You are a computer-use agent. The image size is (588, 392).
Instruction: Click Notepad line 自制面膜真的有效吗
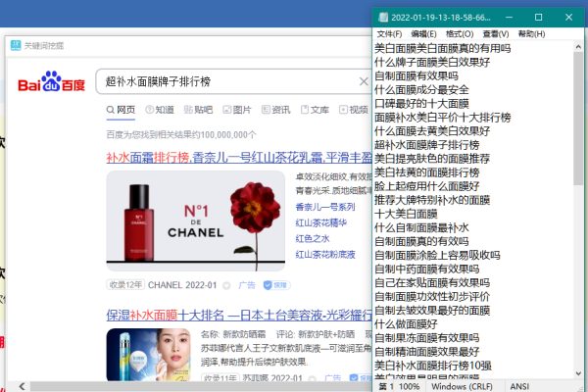(x=421, y=241)
